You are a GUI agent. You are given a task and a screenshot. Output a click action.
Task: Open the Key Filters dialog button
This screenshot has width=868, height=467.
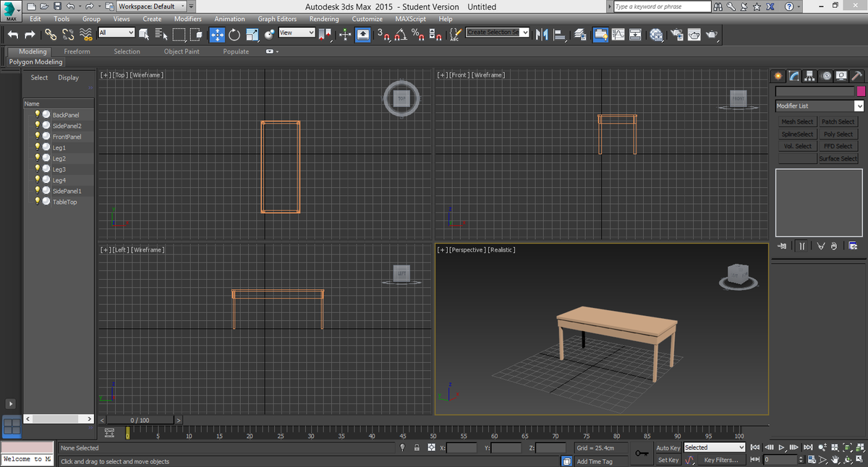click(x=721, y=460)
